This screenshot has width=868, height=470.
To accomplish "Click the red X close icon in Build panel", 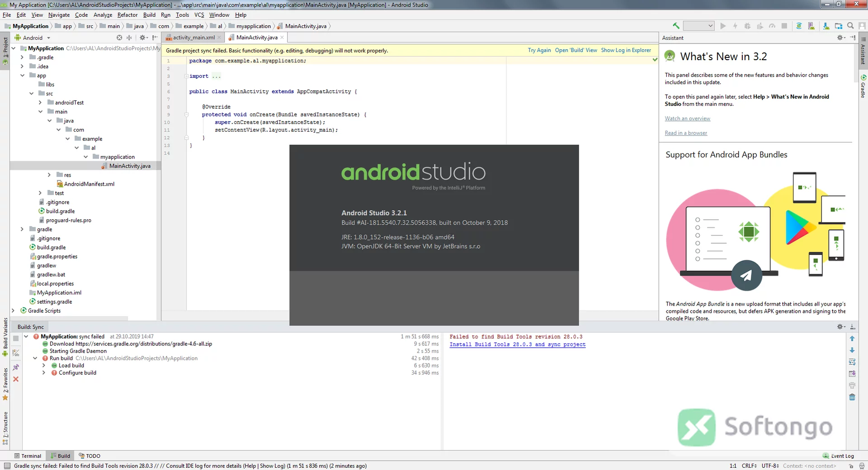I will (x=16, y=379).
